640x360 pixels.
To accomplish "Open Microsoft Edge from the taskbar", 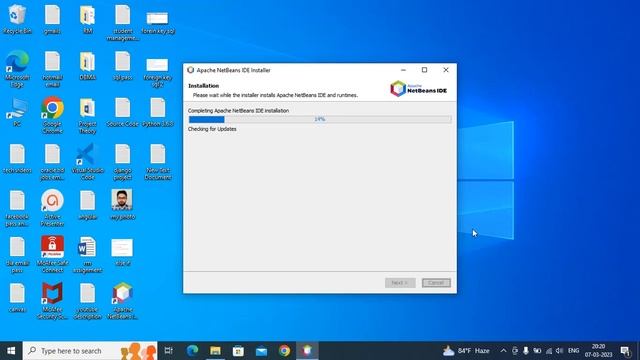I will [x=192, y=351].
